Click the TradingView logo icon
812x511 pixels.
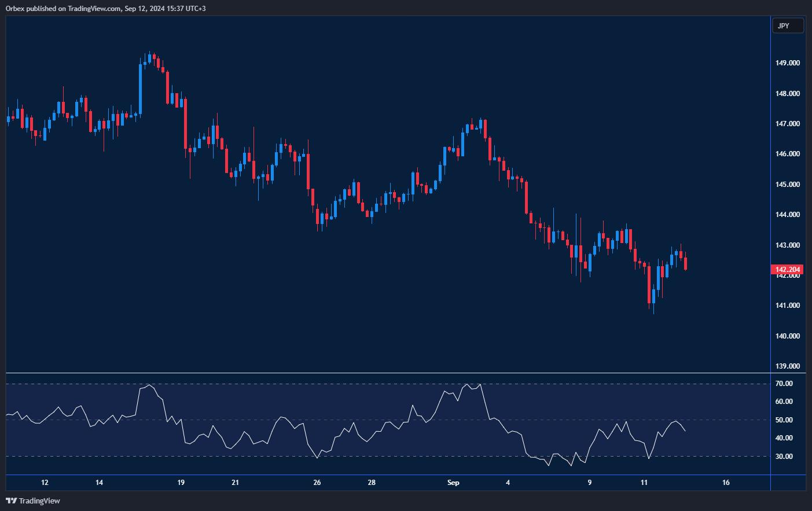(11, 501)
